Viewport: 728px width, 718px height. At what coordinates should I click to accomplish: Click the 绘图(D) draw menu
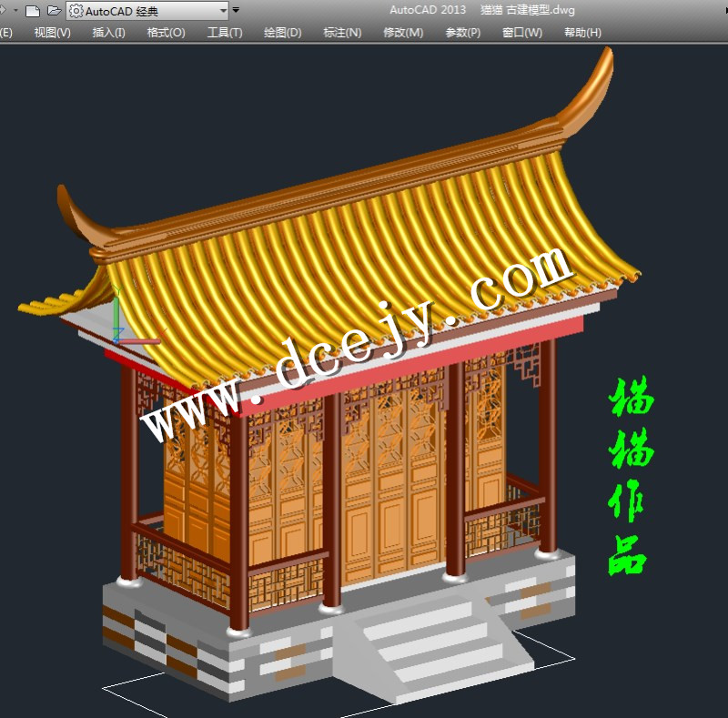point(282,33)
